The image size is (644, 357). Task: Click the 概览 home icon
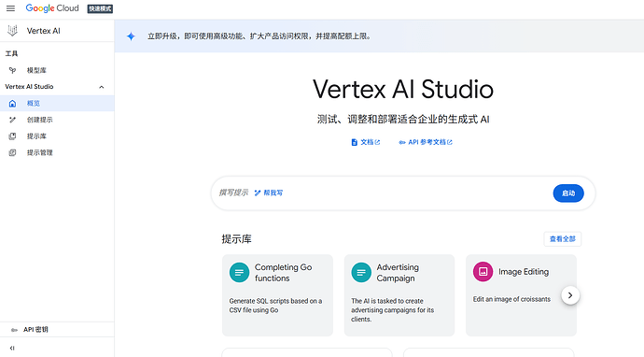coord(12,103)
